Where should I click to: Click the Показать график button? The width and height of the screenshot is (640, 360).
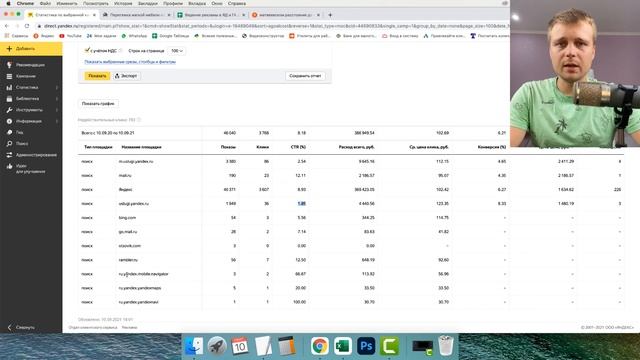(98, 104)
